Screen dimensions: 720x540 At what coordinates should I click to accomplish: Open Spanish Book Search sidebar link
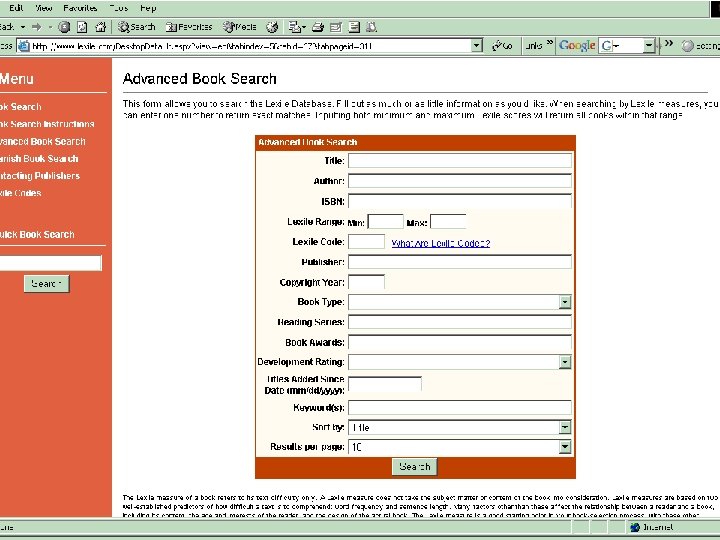(x=39, y=158)
